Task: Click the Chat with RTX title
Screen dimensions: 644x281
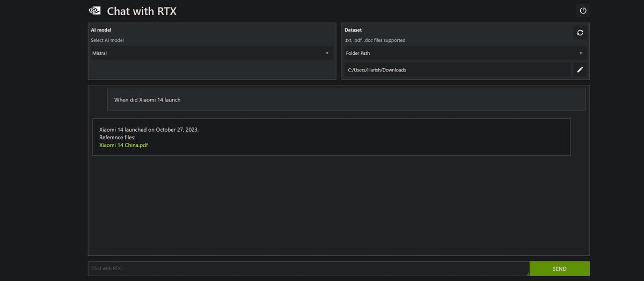Action: point(142,11)
